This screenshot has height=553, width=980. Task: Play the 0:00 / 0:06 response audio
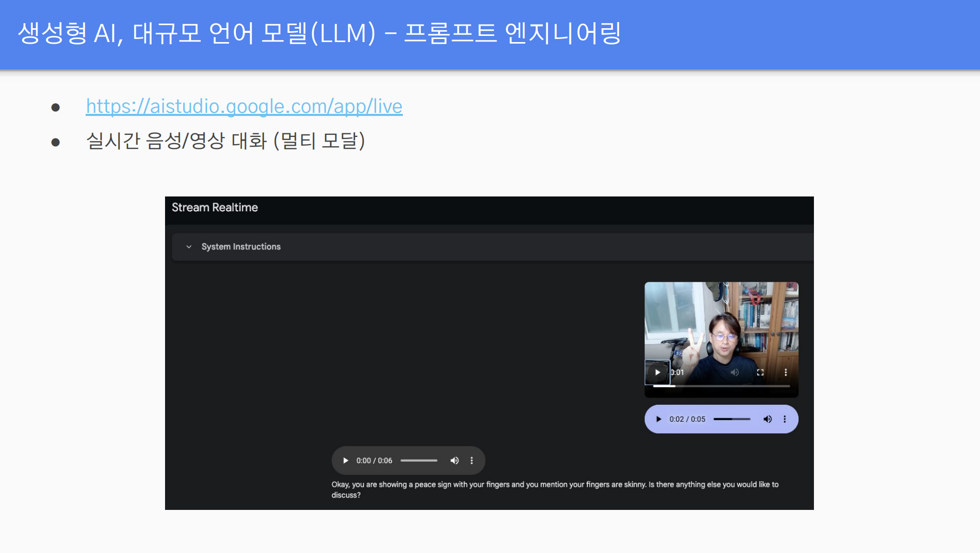coord(345,461)
